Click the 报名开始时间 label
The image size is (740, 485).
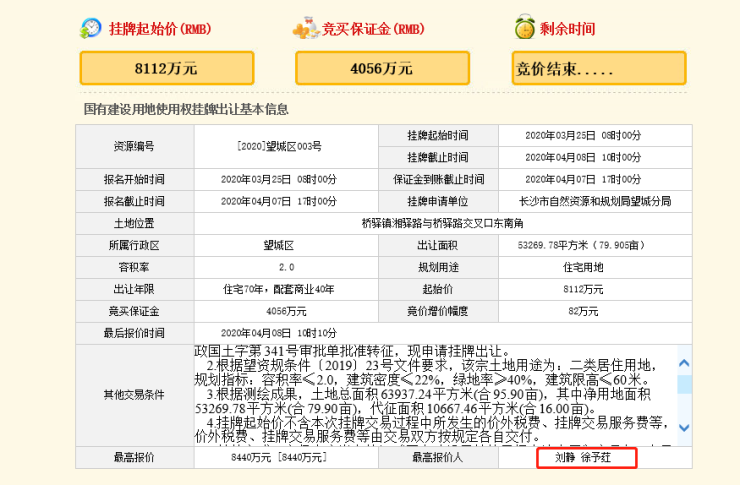click(x=135, y=179)
